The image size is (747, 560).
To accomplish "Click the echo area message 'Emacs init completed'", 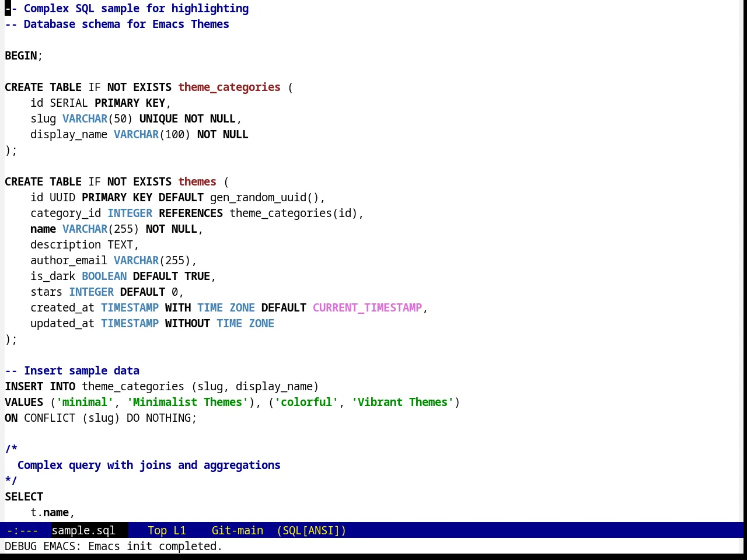I will (155, 546).
